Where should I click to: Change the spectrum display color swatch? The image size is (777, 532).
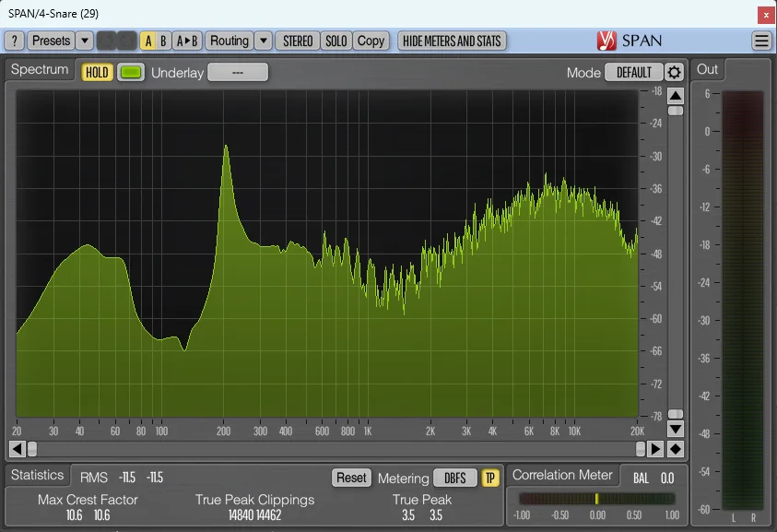click(130, 71)
